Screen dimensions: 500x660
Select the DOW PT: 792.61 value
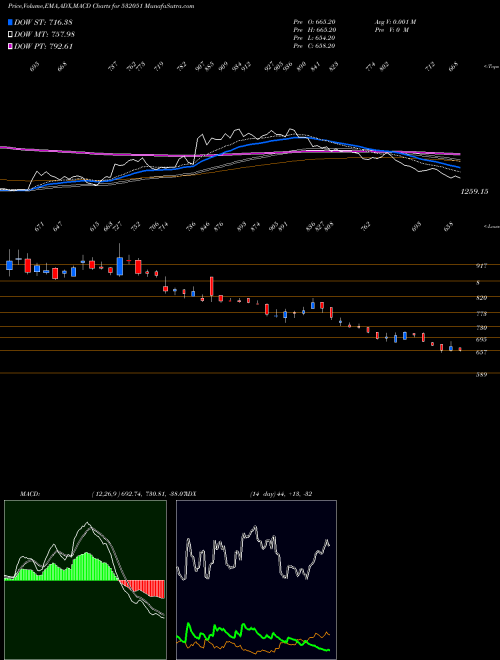(44, 46)
